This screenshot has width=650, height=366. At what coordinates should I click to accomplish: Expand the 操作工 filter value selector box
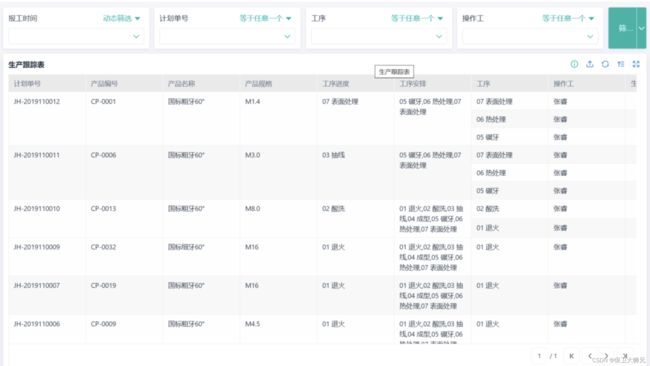(530, 36)
